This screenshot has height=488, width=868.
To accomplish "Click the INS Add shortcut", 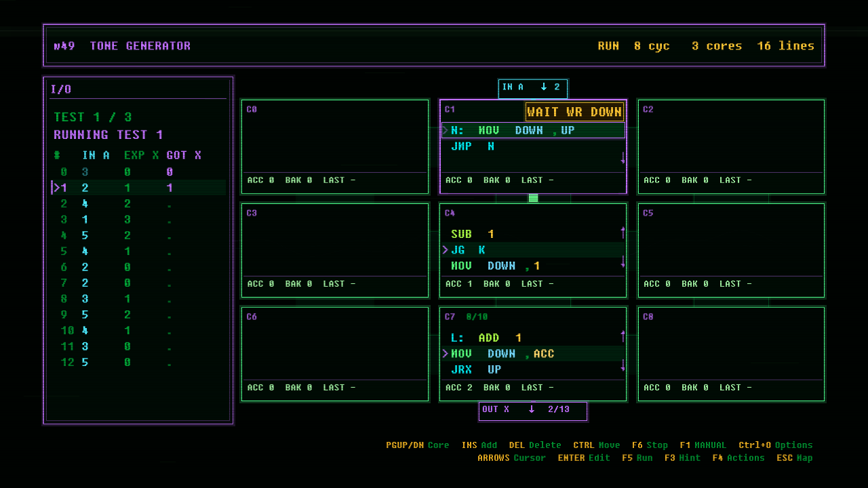I will pos(479,445).
